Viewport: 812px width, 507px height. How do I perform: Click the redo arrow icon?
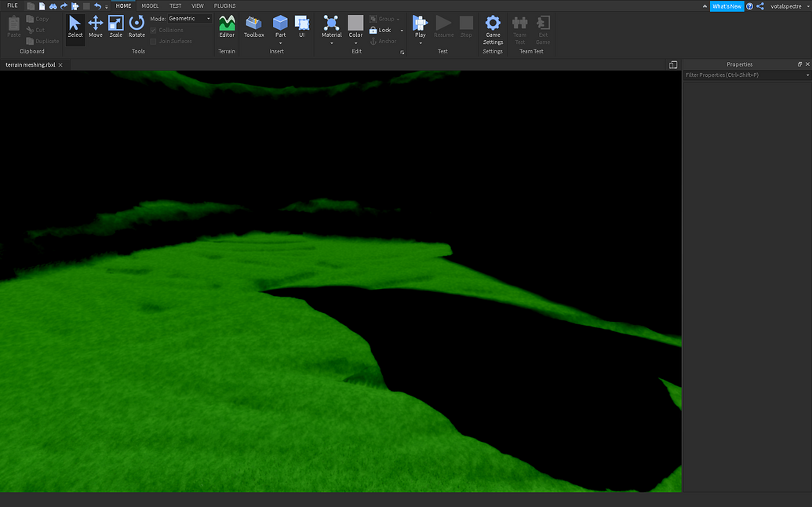(64, 6)
